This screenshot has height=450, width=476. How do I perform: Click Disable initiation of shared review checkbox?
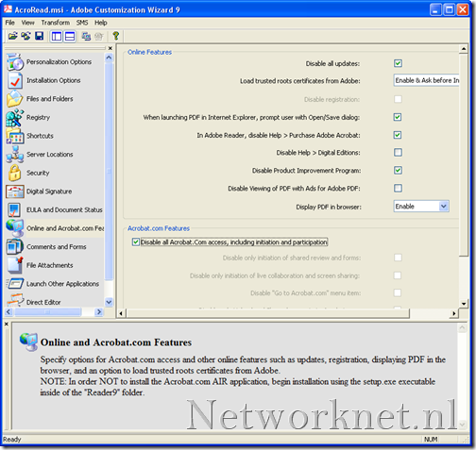pos(398,258)
